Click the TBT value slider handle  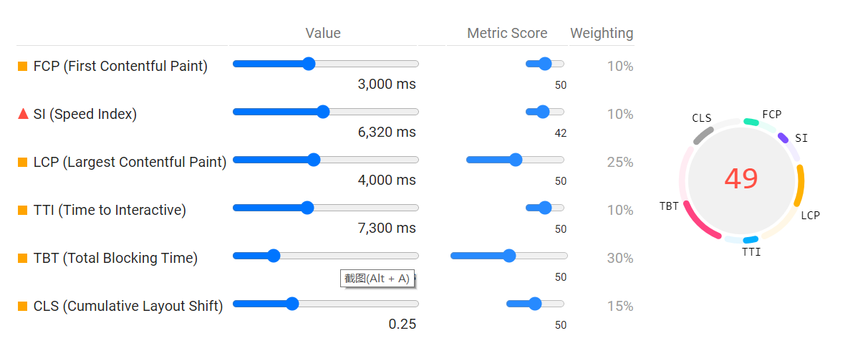point(273,256)
